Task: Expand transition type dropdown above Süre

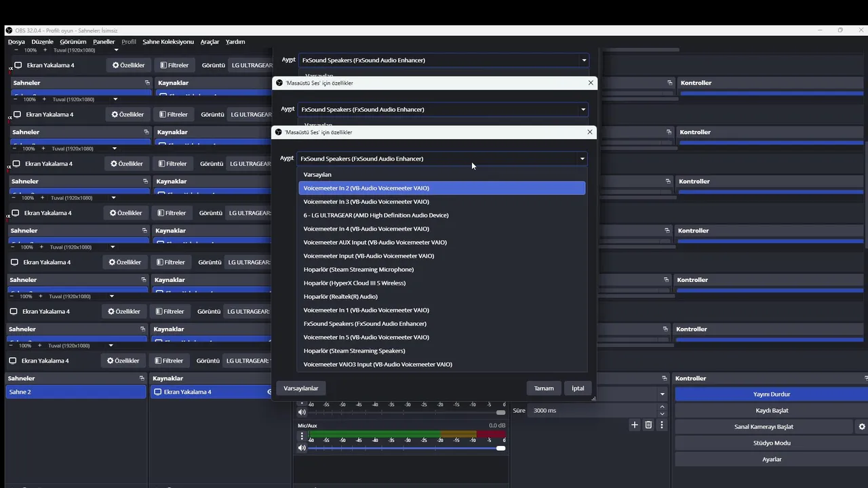Action: point(663,394)
